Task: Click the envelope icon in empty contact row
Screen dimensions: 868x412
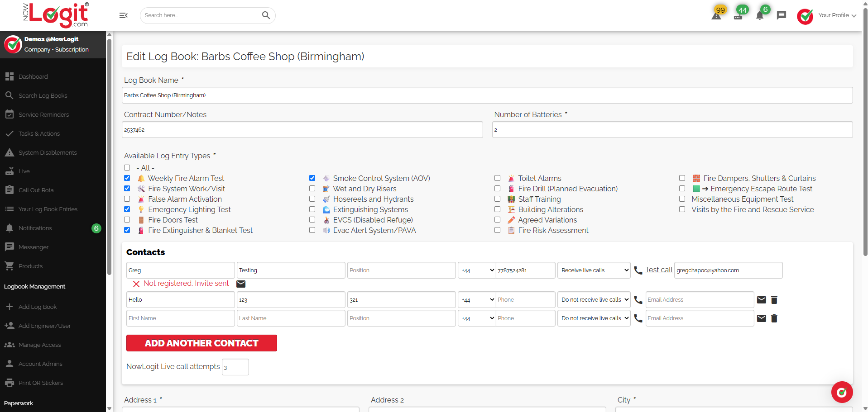Action: click(x=762, y=318)
